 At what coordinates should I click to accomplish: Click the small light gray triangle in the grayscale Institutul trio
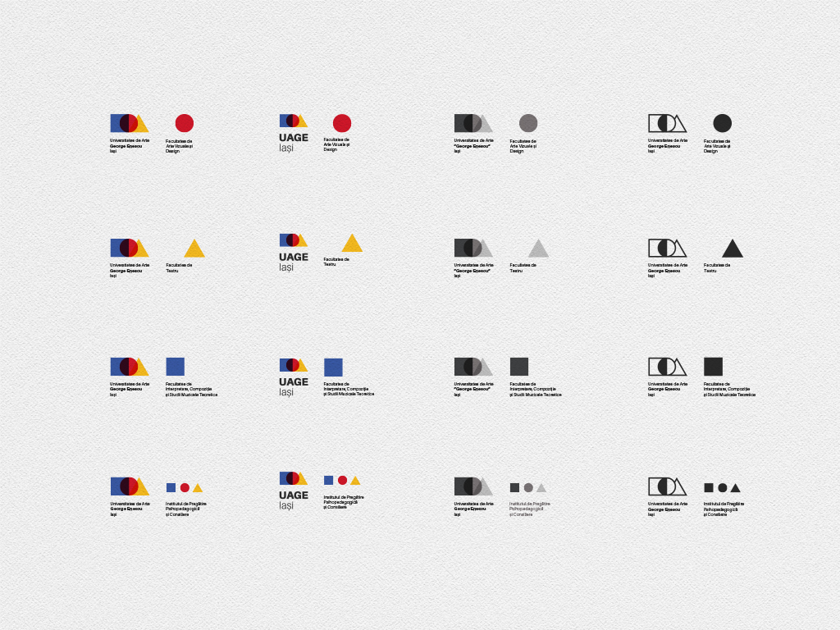point(541,487)
